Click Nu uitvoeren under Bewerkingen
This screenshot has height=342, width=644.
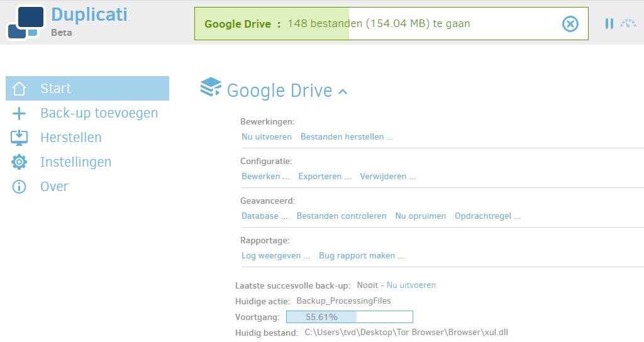click(x=267, y=136)
